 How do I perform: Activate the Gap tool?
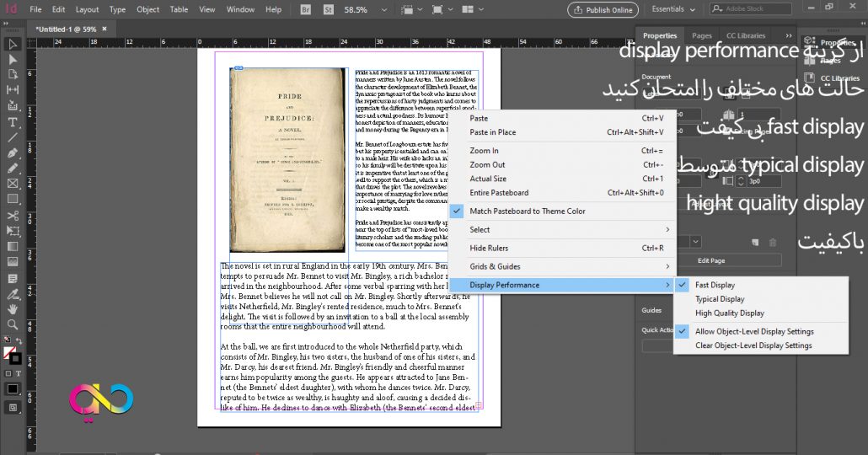click(13, 89)
